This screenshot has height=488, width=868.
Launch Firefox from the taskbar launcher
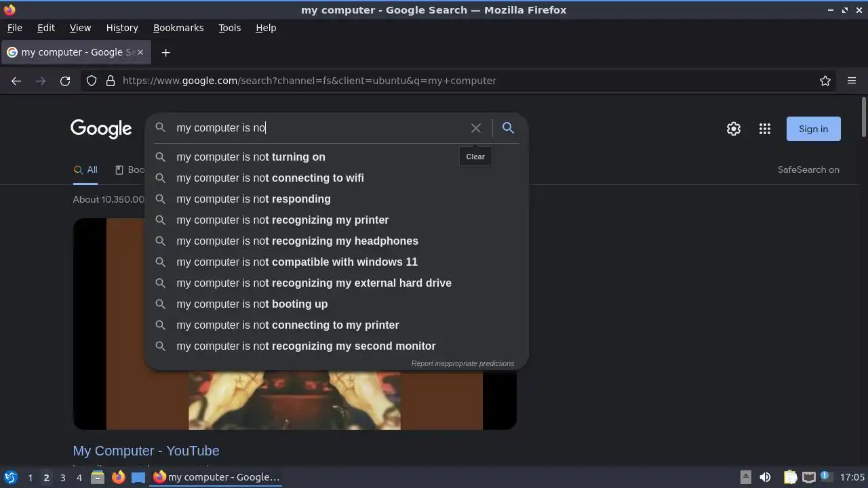[x=118, y=477]
